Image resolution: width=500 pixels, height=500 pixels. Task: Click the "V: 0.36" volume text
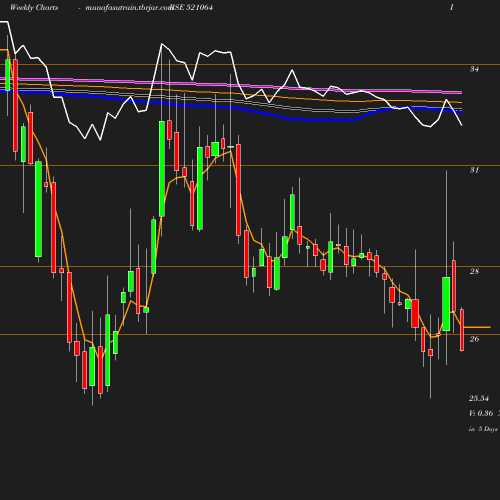click(481, 413)
